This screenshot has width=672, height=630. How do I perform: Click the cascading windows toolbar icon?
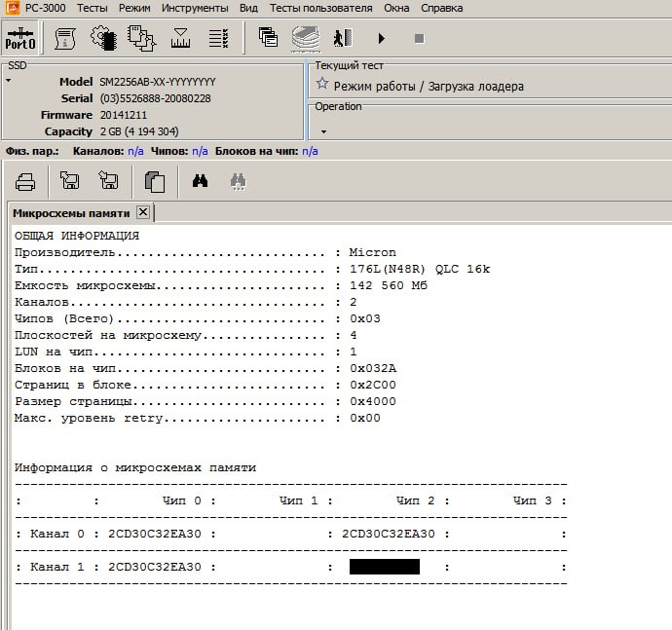[268, 39]
